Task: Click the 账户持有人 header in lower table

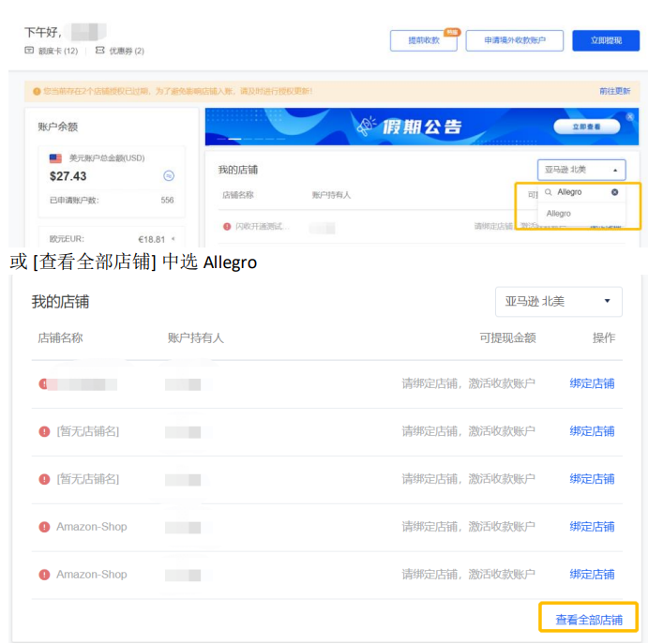Action: click(x=195, y=337)
